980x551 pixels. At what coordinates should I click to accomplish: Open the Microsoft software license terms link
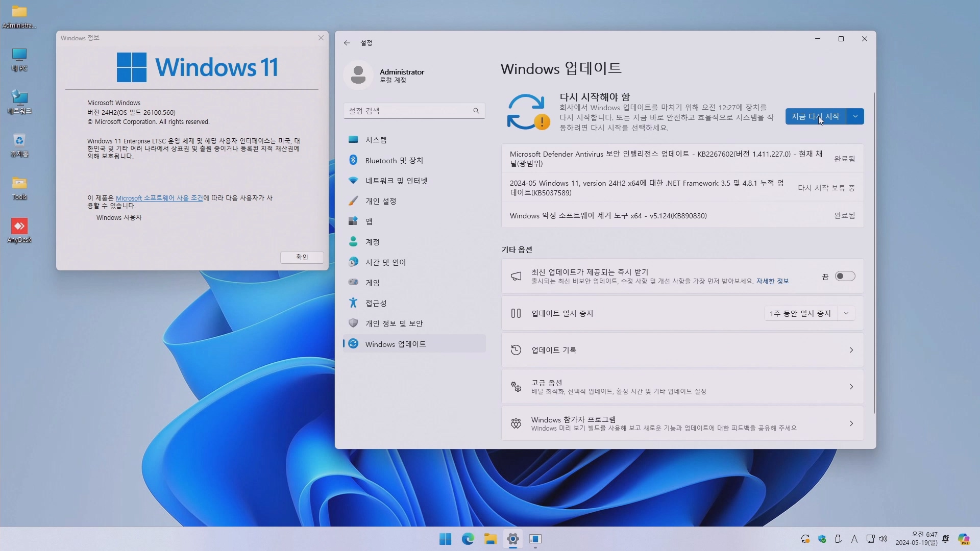(159, 198)
